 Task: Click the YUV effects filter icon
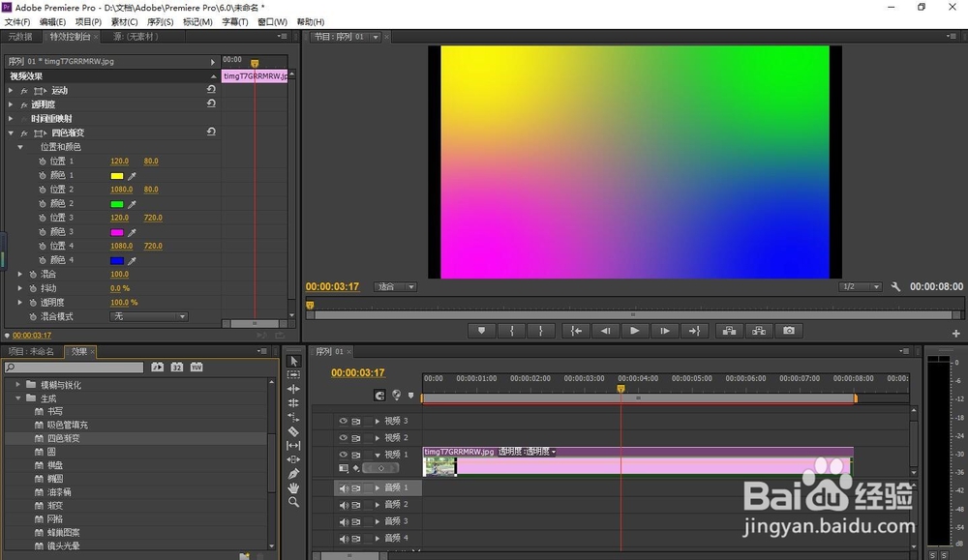coord(197,367)
